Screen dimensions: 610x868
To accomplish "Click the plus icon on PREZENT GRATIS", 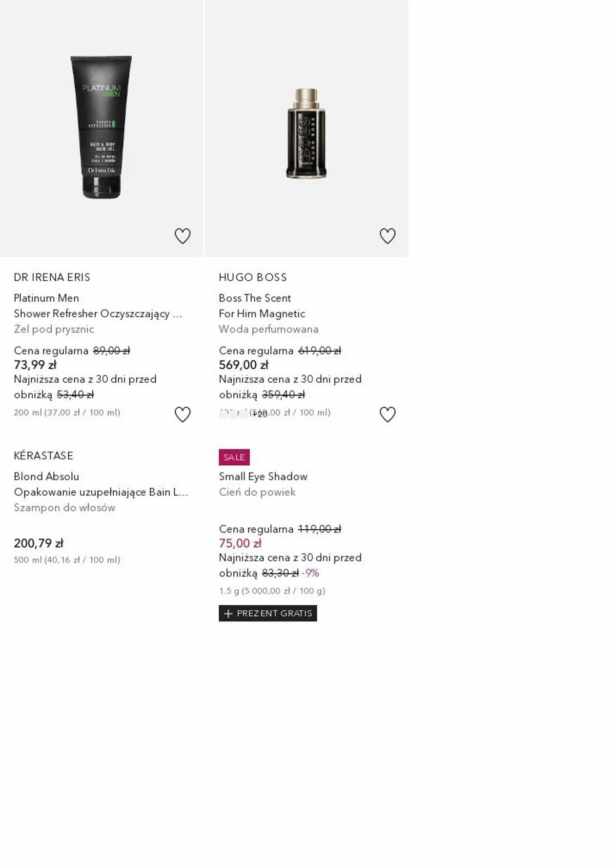I will [x=228, y=614].
